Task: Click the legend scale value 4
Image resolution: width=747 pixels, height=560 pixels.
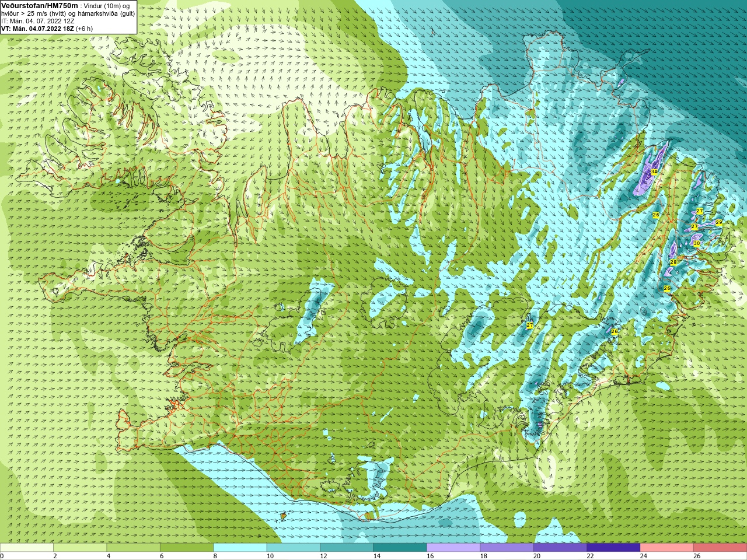Action: [x=109, y=556]
